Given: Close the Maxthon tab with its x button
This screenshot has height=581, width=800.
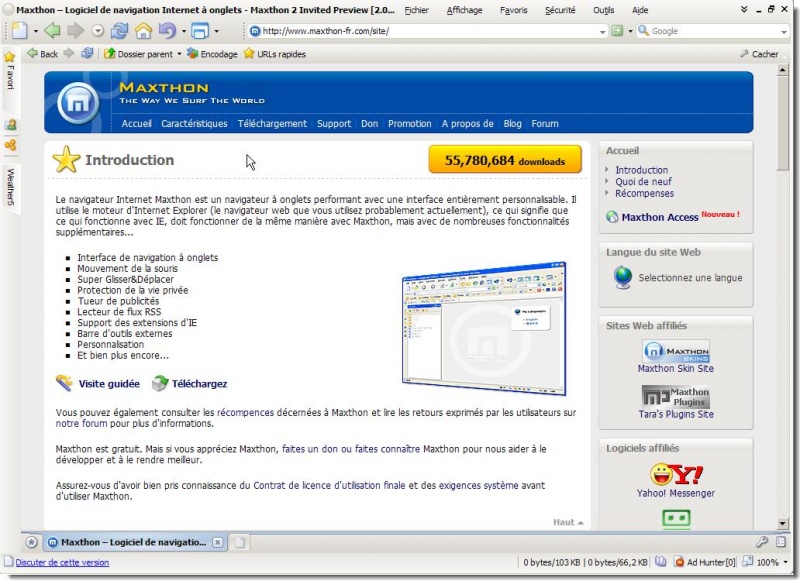Looking at the screenshot, I should 217,542.
